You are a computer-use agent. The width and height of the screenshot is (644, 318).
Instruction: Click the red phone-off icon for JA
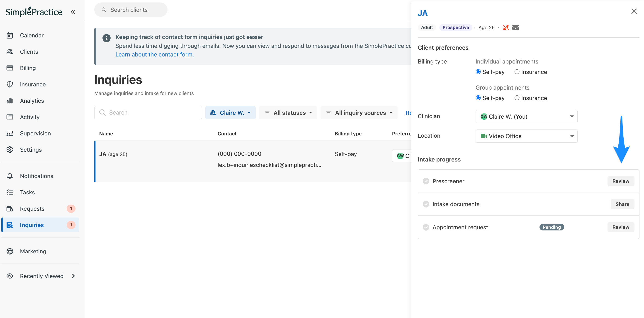click(x=506, y=27)
